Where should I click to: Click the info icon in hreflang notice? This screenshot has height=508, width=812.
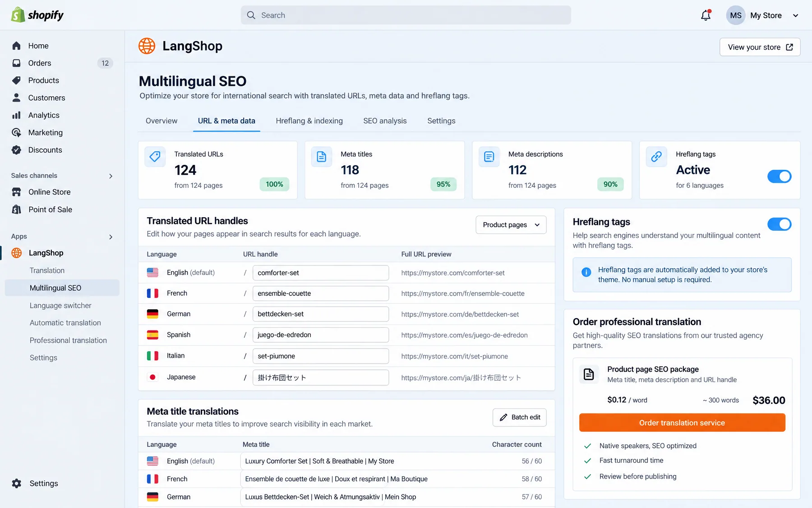pos(586,272)
